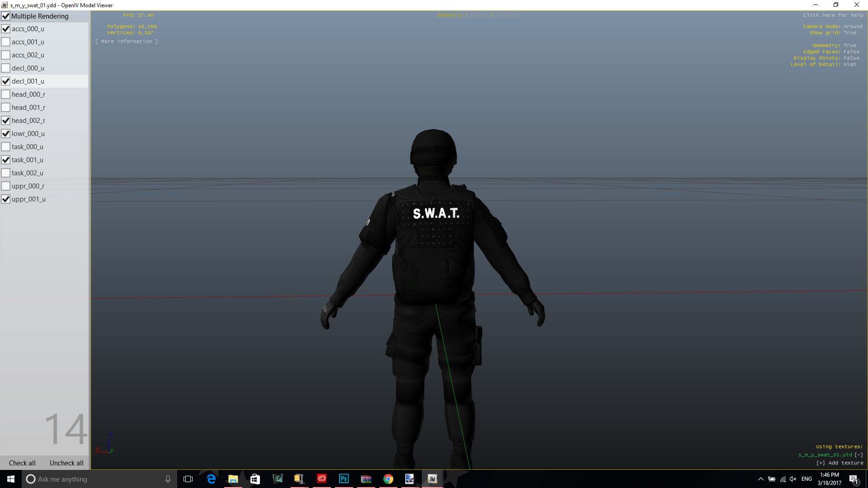Toggle the Show grid: True setting
This screenshot has height=488, width=868.
(833, 33)
